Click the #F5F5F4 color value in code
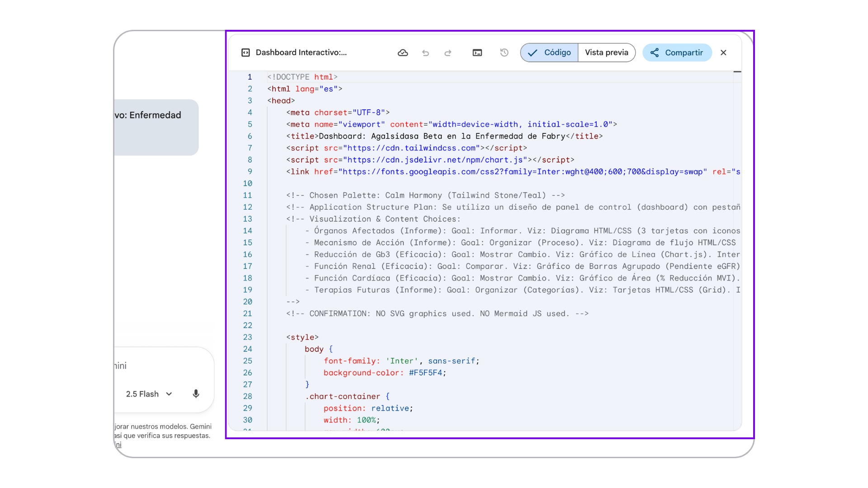This screenshot has width=868, height=488. pyautogui.click(x=425, y=373)
